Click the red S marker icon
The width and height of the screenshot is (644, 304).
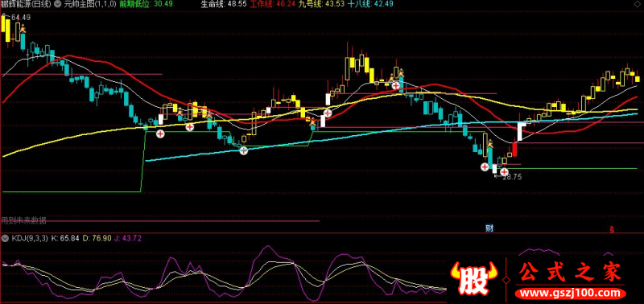[x=612, y=229]
